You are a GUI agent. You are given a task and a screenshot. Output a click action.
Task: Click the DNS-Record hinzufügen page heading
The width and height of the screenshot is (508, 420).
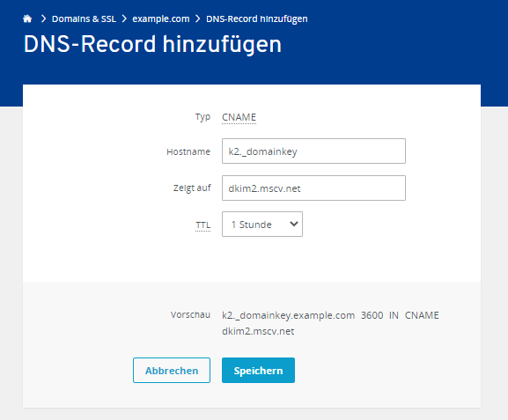(152, 44)
